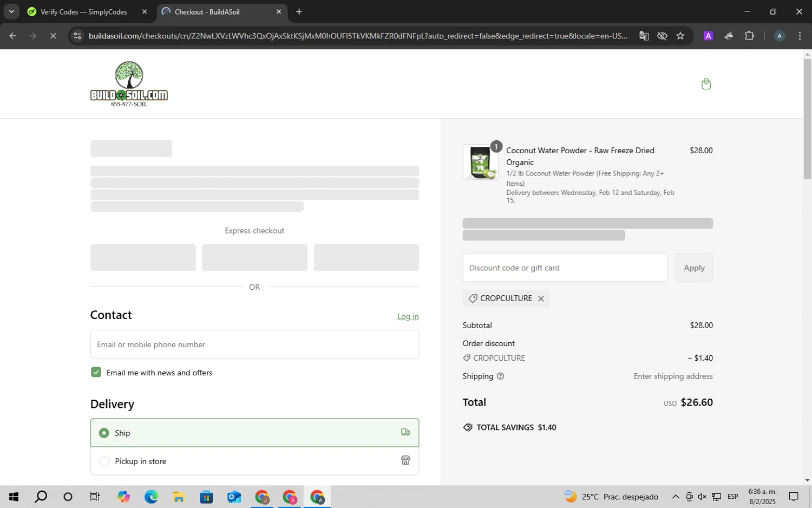Close the Verify Codes — SimplyCodes tab

click(145, 12)
